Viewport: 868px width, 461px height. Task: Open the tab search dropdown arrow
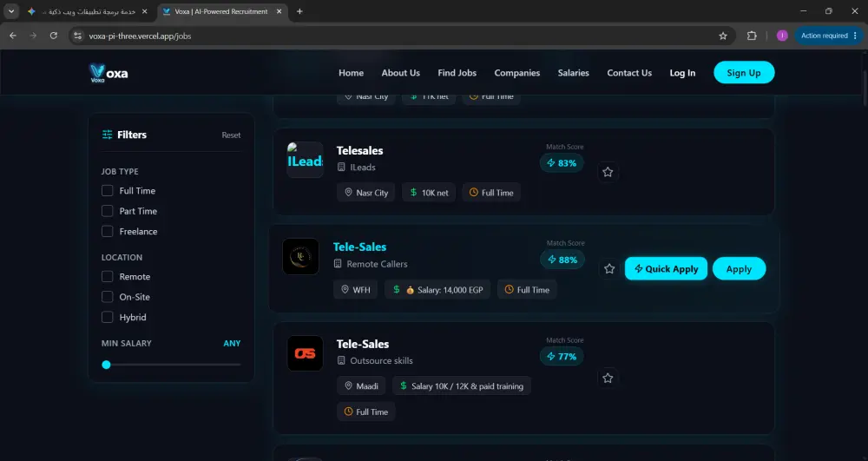(11, 11)
